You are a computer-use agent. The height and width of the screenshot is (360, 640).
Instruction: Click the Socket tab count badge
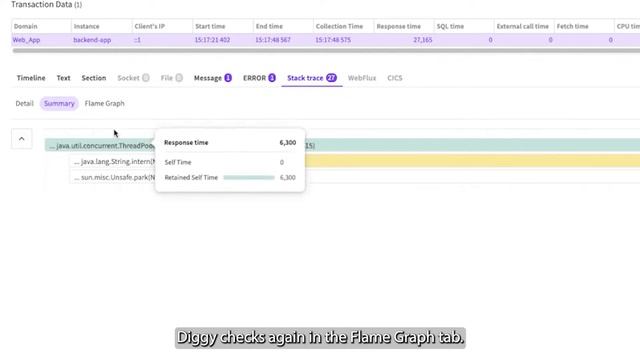point(146,78)
